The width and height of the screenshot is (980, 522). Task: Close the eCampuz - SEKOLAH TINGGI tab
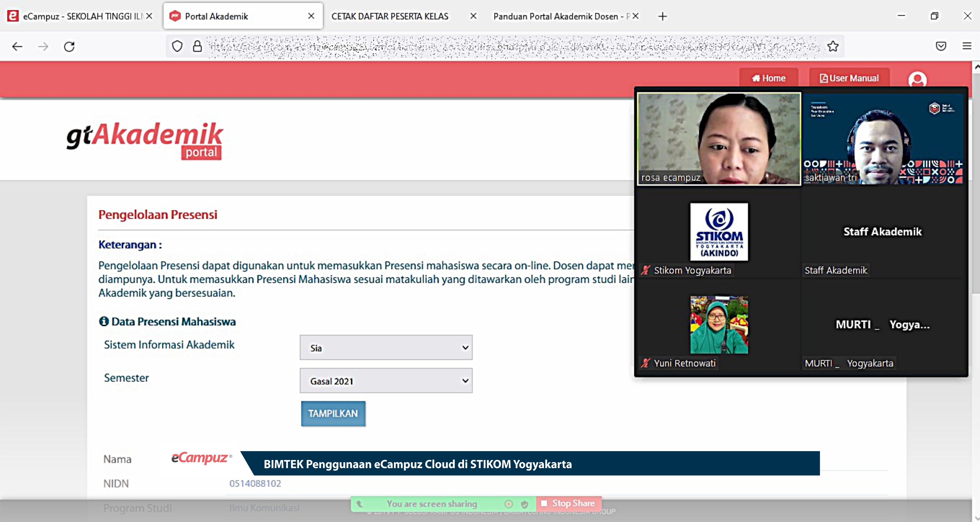149,16
